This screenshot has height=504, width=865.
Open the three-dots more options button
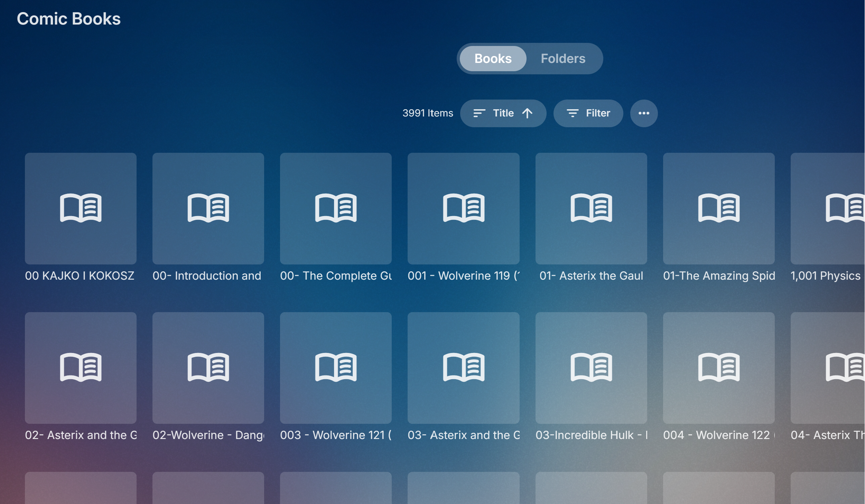coord(643,113)
